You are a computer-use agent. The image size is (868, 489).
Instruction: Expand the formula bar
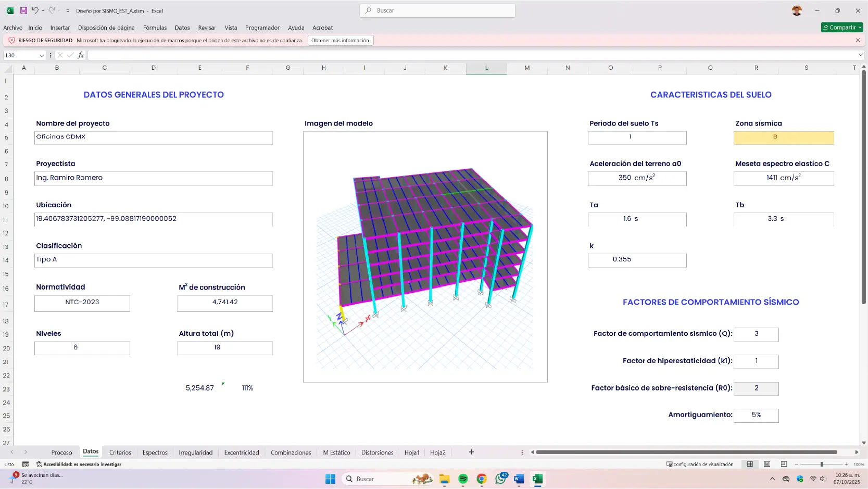[860, 55]
